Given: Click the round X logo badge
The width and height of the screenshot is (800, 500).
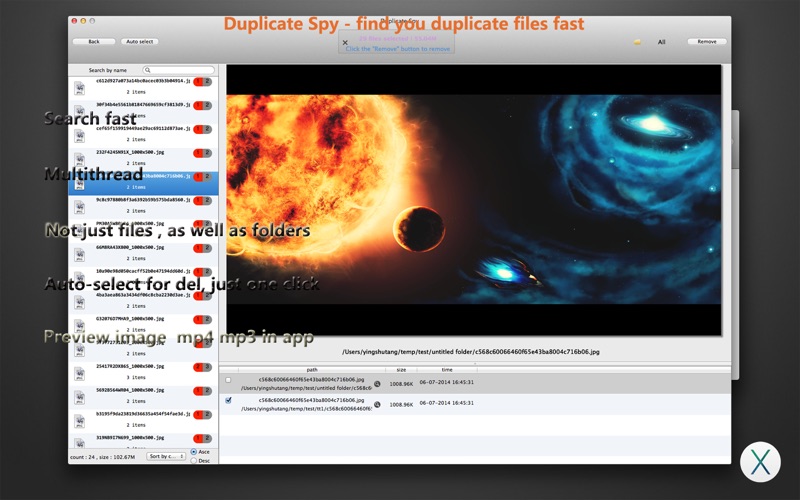Looking at the screenshot, I should coord(760,462).
